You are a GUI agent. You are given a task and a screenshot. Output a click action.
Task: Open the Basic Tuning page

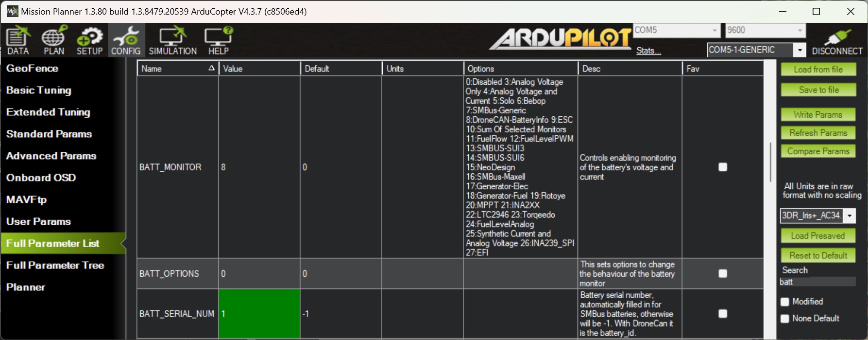tap(39, 90)
